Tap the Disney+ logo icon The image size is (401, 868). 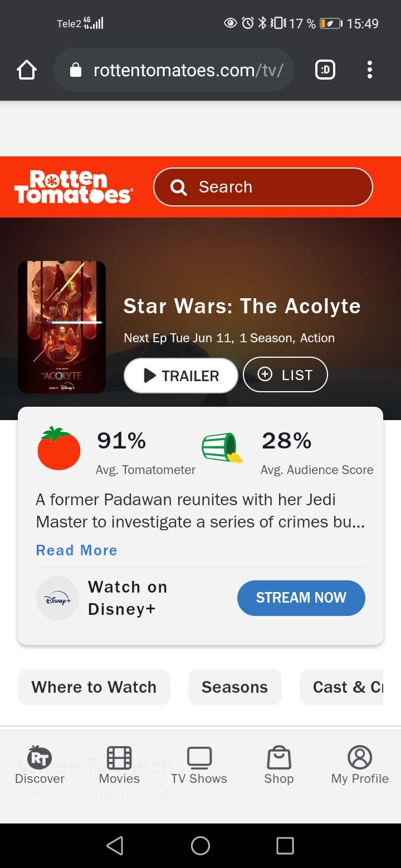[57, 598]
